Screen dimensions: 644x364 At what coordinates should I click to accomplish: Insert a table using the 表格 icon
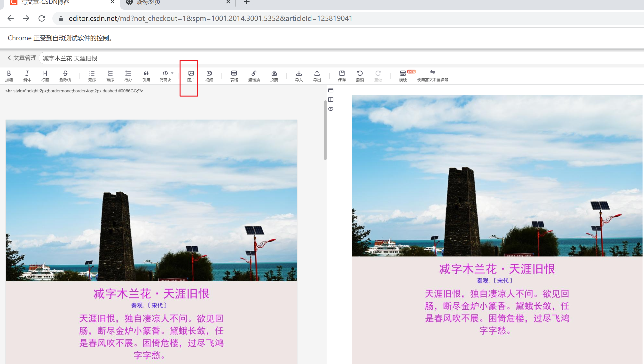point(234,76)
